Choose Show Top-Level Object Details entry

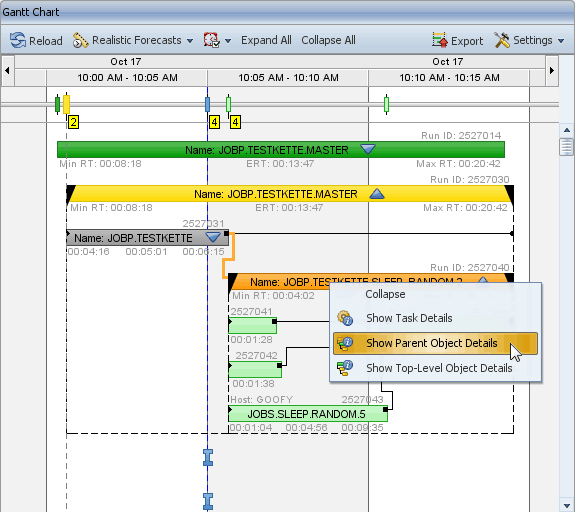(435, 368)
